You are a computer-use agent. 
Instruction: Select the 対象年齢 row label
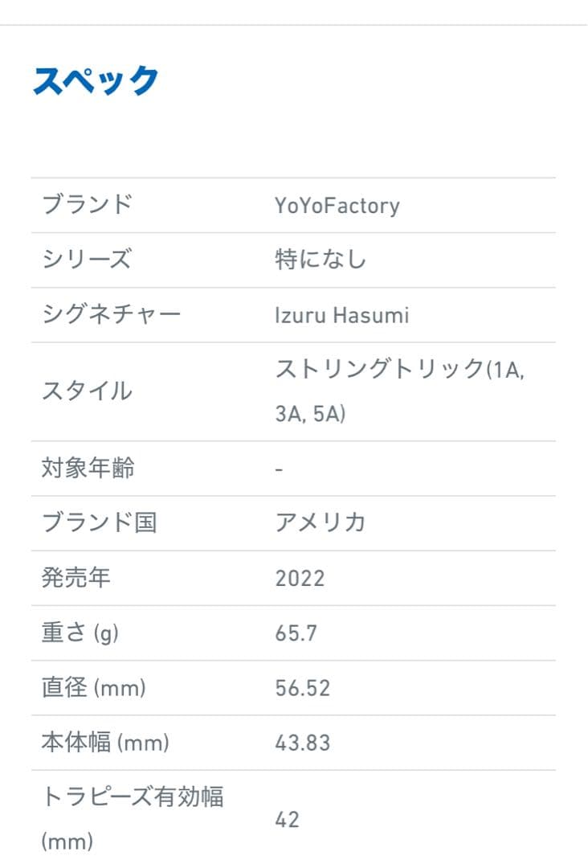pyautogui.click(x=88, y=468)
